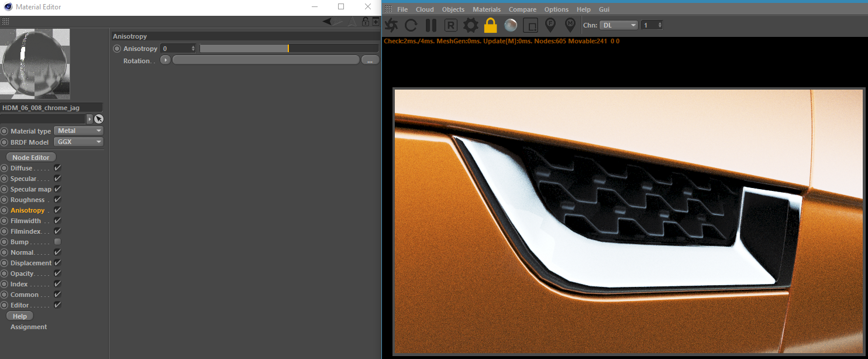Click the Rotation texture bar
The width and height of the screenshot is (868, 359).
[x=266, y=60]
